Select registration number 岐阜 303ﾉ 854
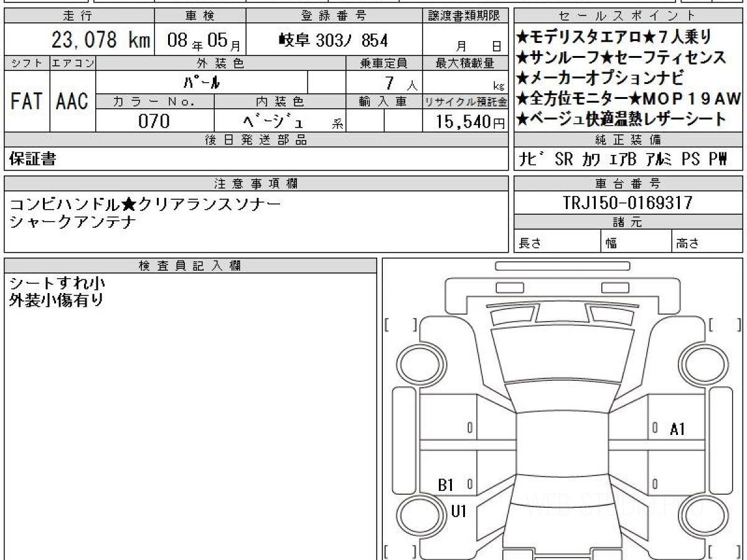This screenshot has height=560, width=747. [x=333, y=41]
